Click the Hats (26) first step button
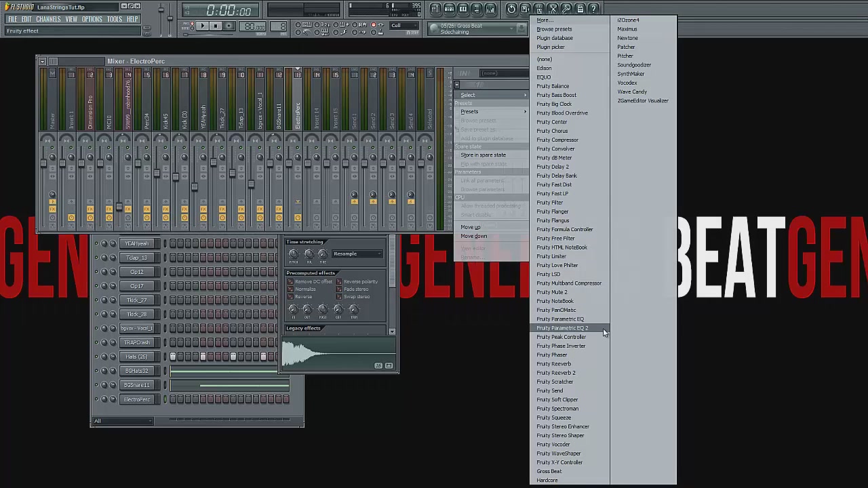 click(173, 357)
